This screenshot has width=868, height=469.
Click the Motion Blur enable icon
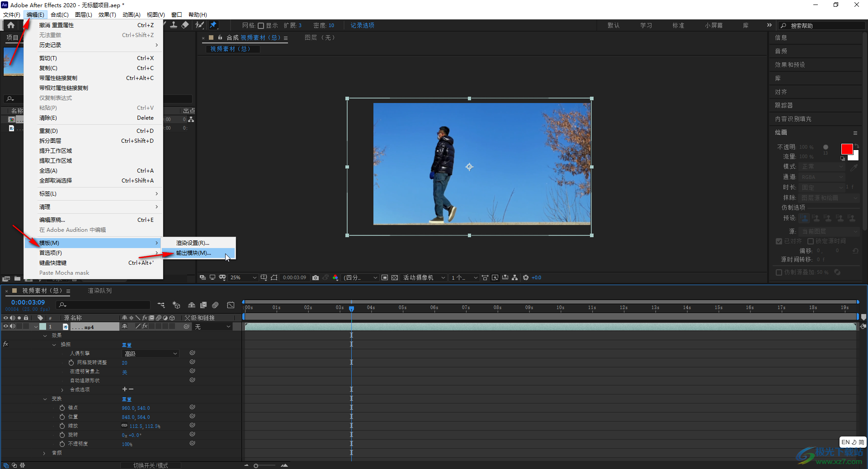coord(215,305)
